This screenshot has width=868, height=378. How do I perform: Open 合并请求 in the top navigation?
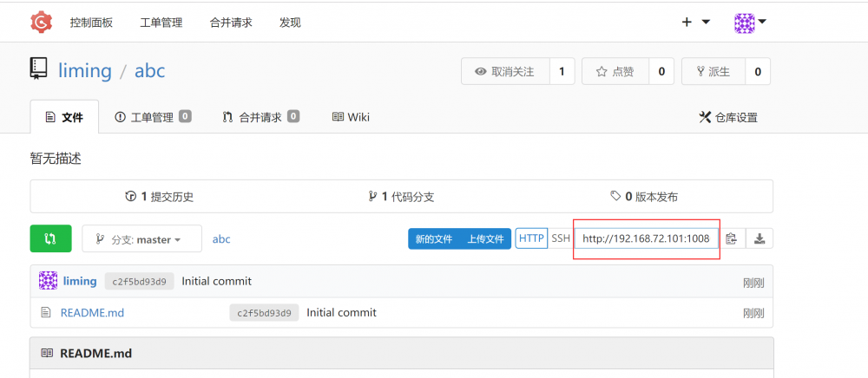(x=231, y=23)
